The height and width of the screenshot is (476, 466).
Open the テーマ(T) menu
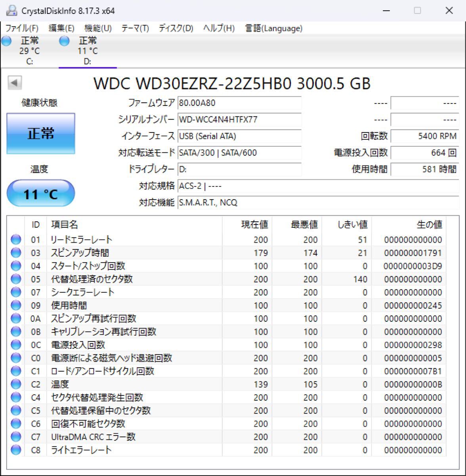coord(135,28)
